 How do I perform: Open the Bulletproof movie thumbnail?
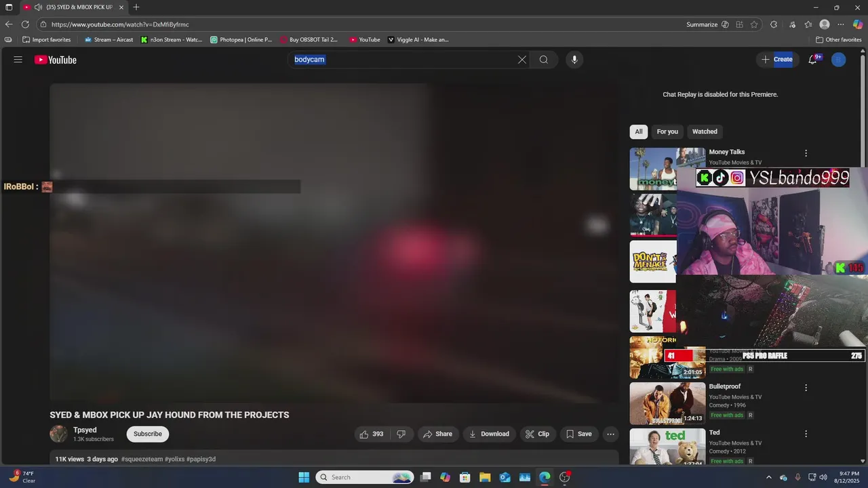click(x=667, y=403)
